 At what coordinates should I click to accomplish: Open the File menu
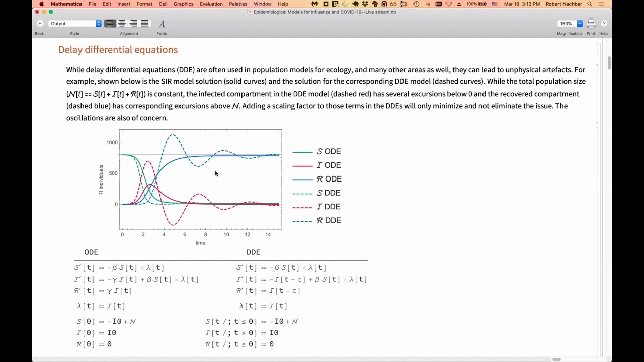(92, 4)
